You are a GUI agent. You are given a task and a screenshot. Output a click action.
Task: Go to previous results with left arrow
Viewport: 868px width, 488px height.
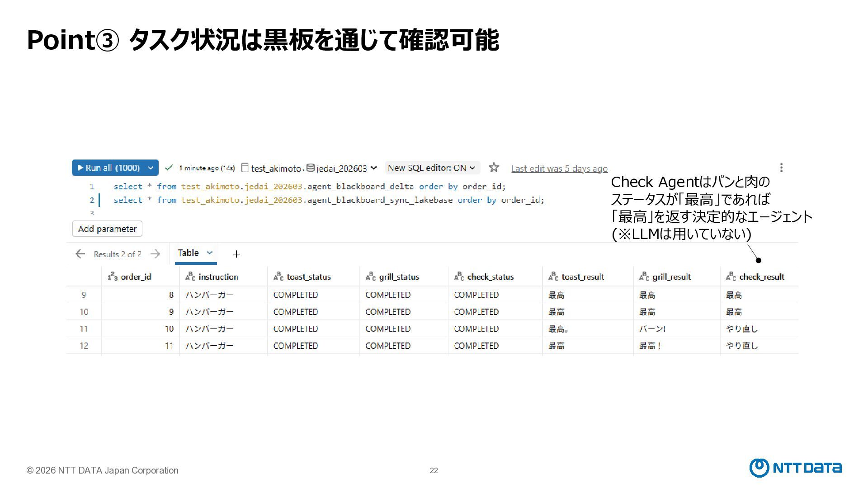[x=80, y=254]
